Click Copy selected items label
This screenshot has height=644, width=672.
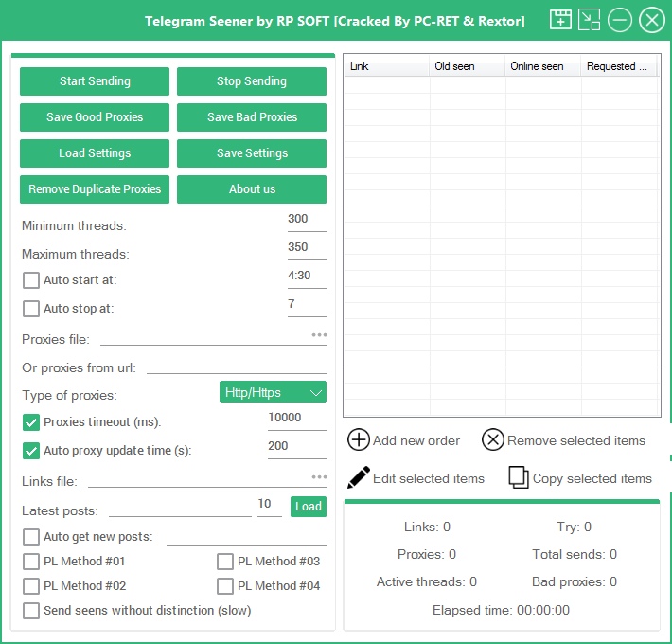[592, 478]
